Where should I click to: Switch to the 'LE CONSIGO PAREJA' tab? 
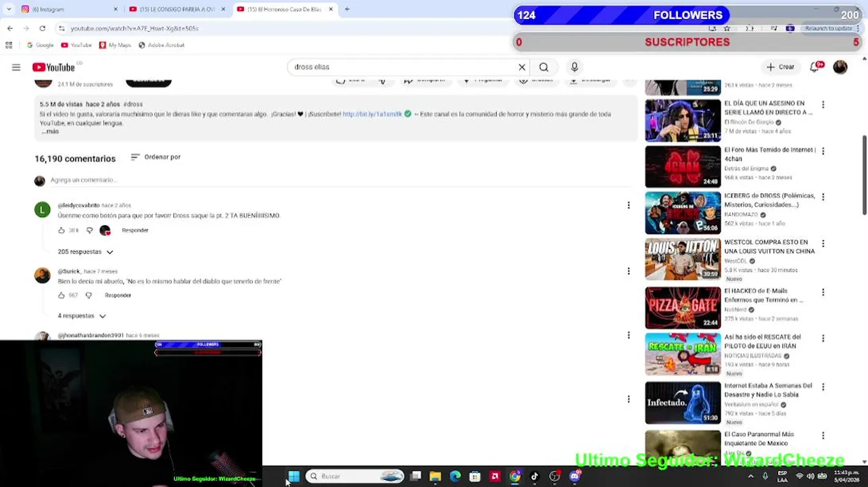[x=177, y=9]
